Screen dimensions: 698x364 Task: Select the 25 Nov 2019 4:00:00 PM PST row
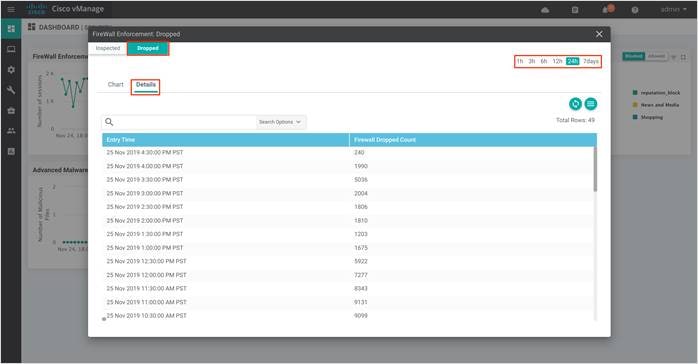point(348,166)
